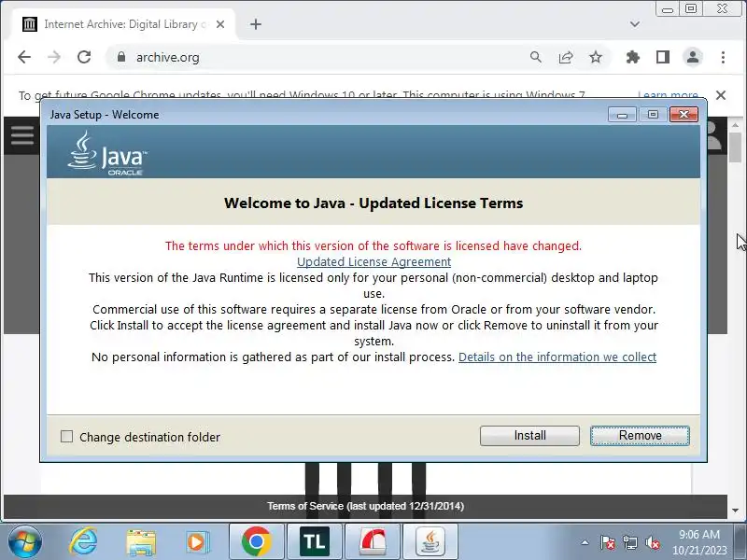Show hidden system tray icons
This screenshot has height=560, width=747.
585,542
